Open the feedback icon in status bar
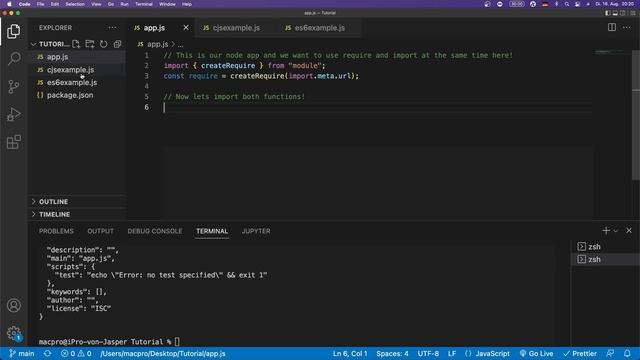The image size is (640, 360). 610,353
